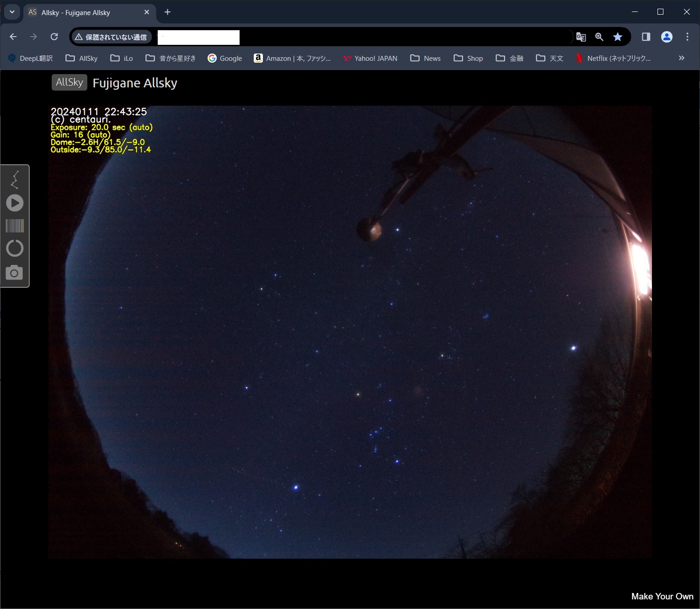Click the Outside temperature reading text
Viewport: 700px width, 609px height.
101,150
